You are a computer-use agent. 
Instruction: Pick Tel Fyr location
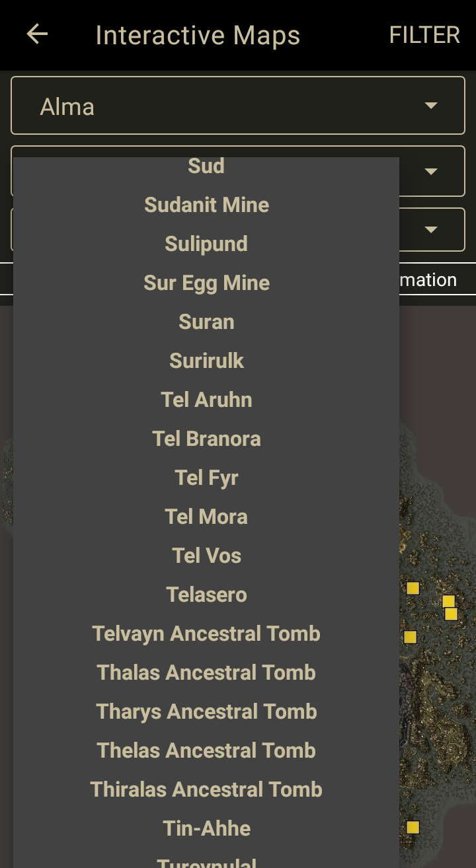[206, 478]
